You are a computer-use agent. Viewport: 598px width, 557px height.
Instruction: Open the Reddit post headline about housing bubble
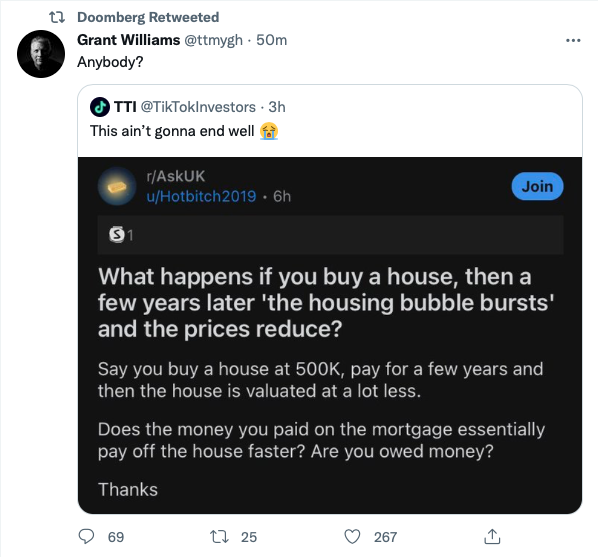326,303
